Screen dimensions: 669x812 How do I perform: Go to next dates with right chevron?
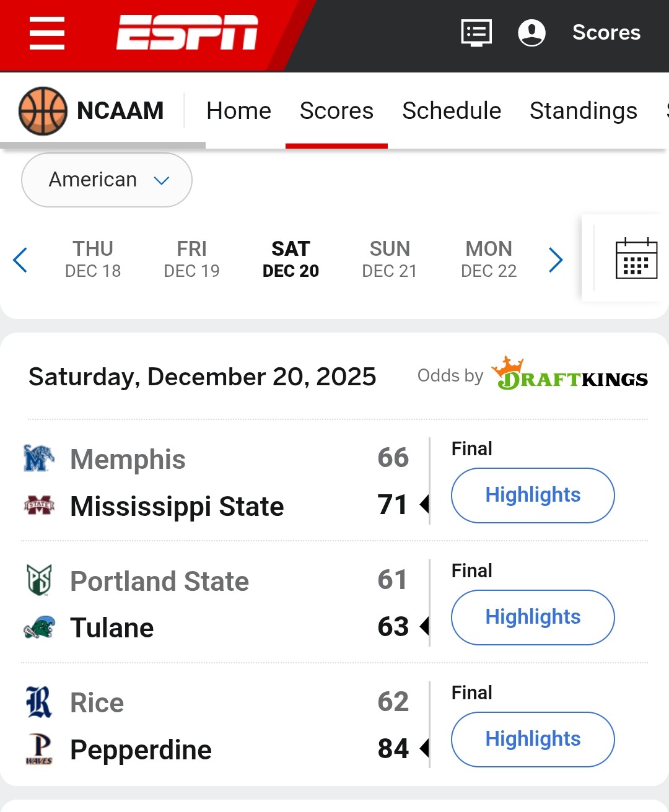[x=556, y=260]
